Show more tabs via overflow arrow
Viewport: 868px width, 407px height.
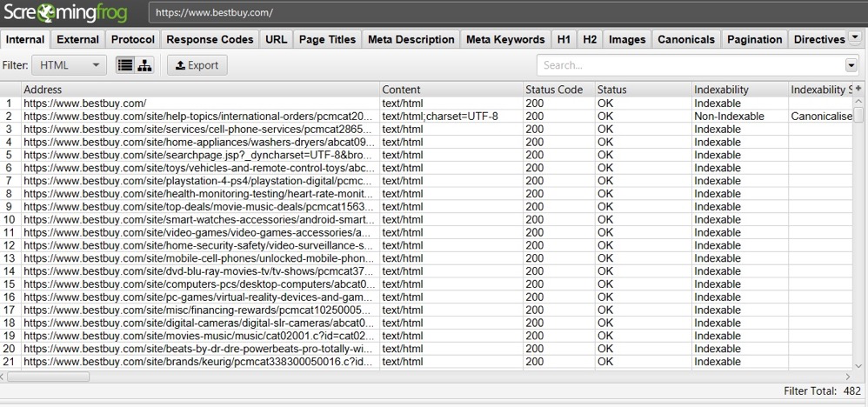click(855, 38)
